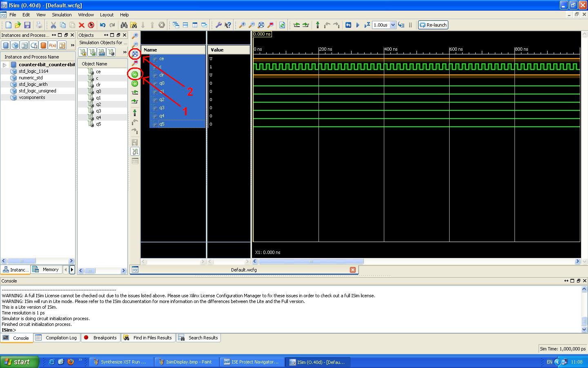Open the run time 1.00us dropdown
This screenshot has height=368, width=588.
coord(393,25)
